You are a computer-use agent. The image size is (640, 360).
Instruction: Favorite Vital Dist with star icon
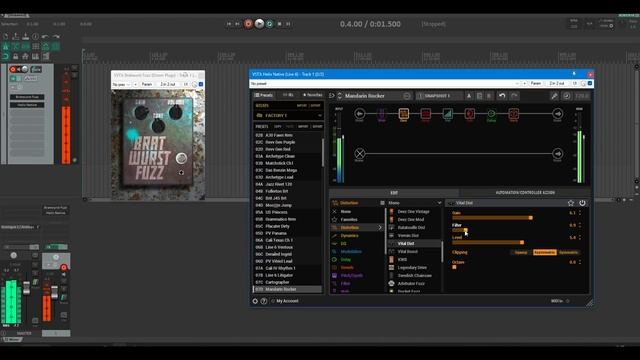[x=571, y=203]
